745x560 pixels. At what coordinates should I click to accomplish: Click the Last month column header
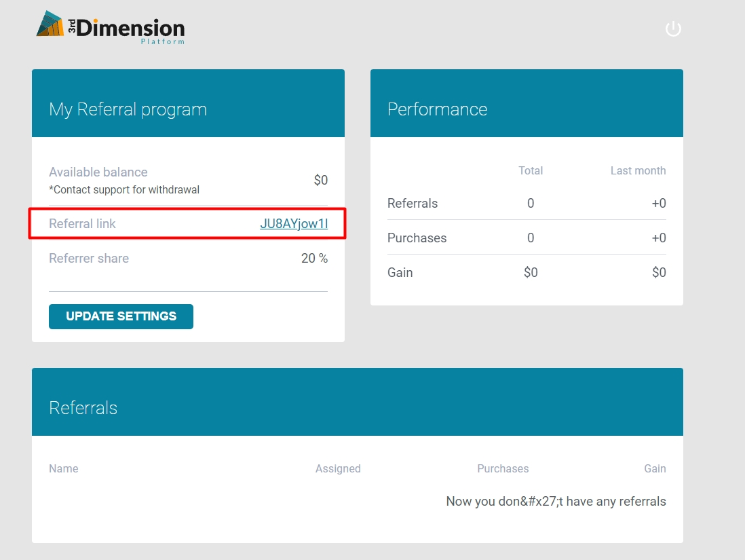[638, 171]
